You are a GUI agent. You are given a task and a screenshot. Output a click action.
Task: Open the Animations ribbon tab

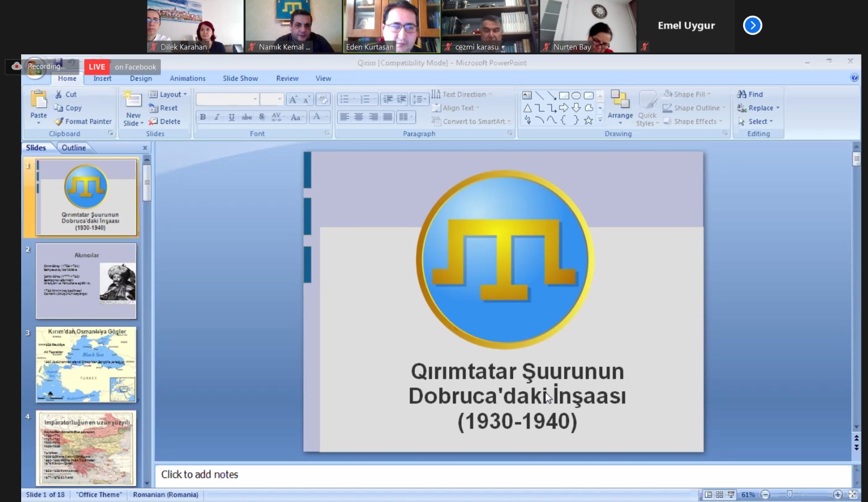tap(188, 79)
